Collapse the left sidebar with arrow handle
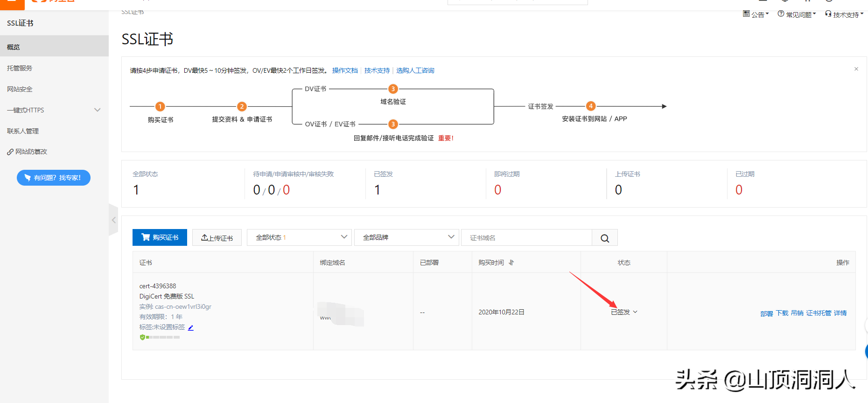868x403 pixels. 113,220
